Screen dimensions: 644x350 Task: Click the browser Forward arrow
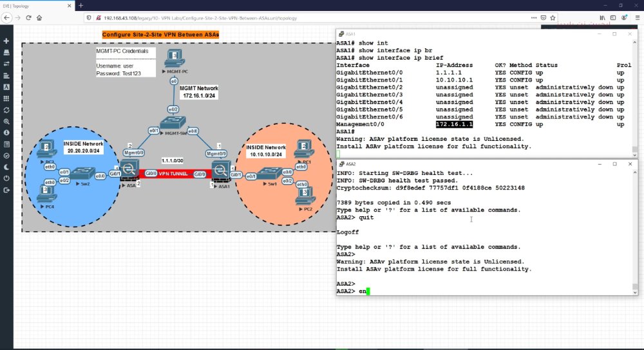point(17,17)
